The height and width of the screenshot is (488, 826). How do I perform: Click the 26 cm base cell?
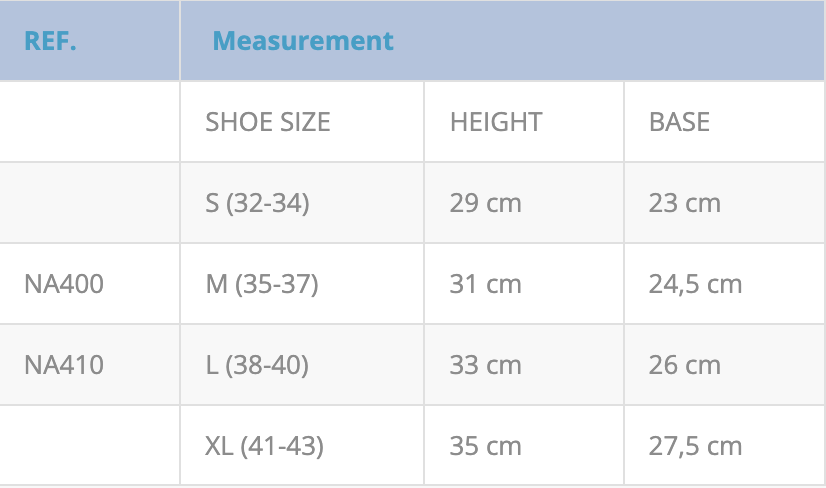(684, 365)
